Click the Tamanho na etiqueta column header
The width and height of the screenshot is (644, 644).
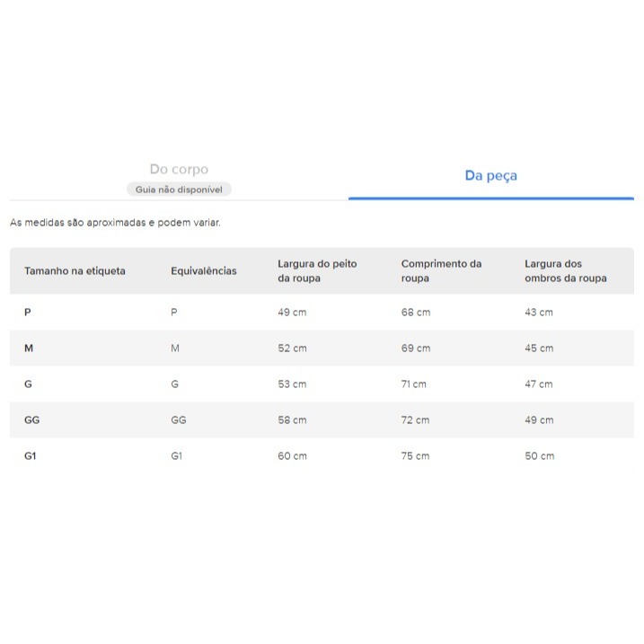pos(75,271)
